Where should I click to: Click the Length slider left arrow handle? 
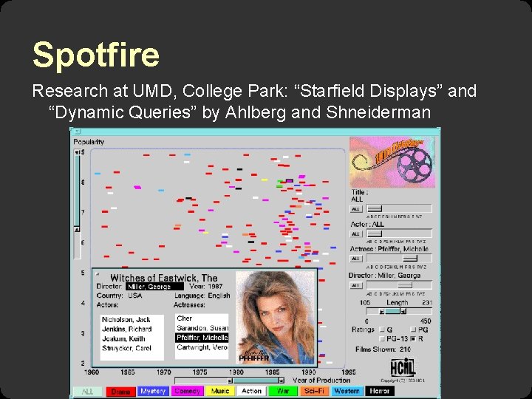click(382, 312)
